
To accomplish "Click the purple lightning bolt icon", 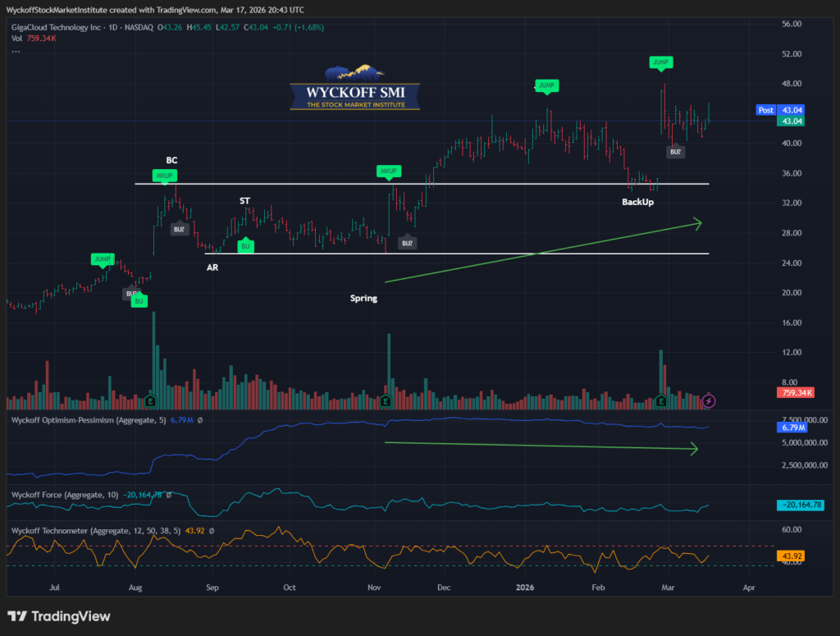I will click(x=710, y=401).
